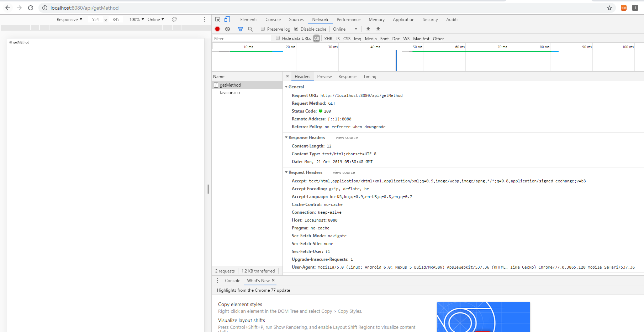Toggle the network filter funnel icon

click(241, 29)
